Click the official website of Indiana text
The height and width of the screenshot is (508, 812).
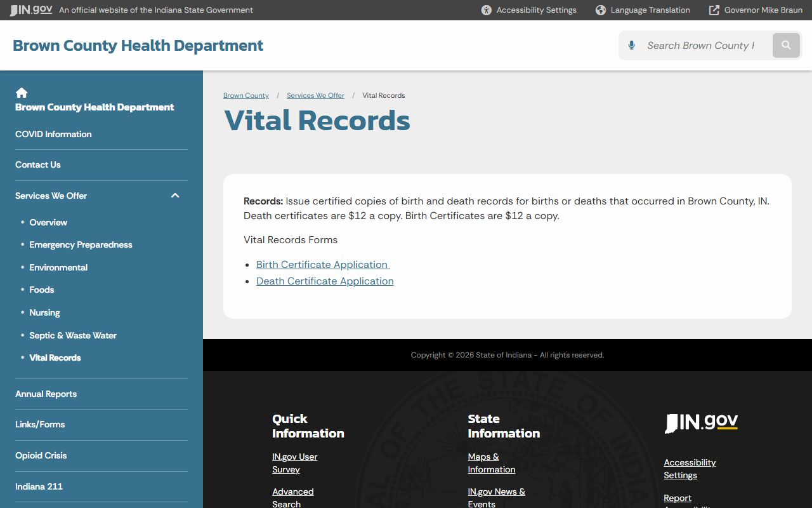(156, 10)
